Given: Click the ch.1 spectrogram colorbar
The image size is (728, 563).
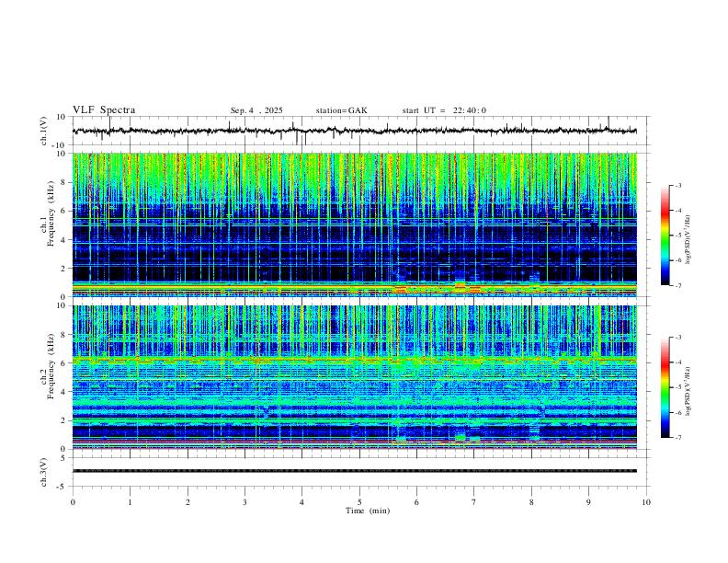Looking at the screenshot, I should (x=665, y=236).
